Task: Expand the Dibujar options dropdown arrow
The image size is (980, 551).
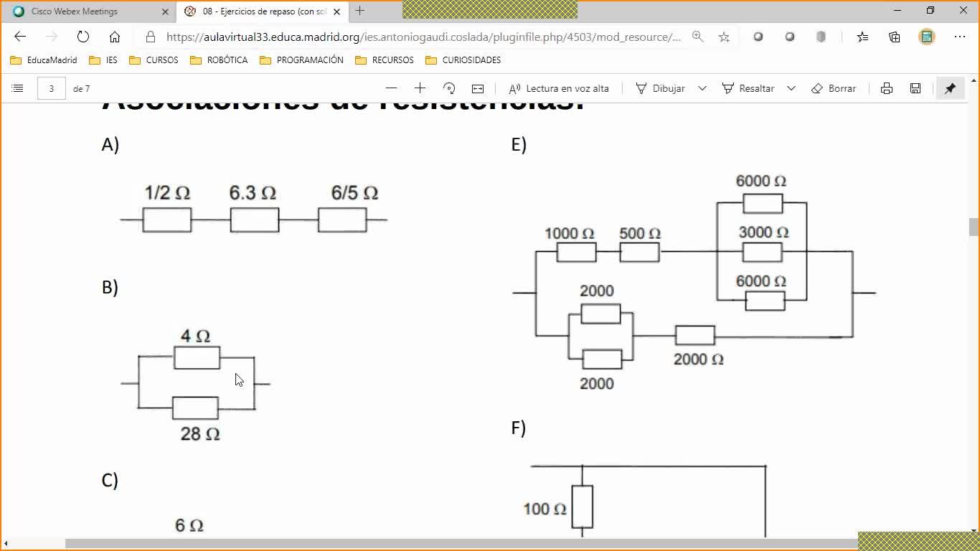Action: pos(702,88)
